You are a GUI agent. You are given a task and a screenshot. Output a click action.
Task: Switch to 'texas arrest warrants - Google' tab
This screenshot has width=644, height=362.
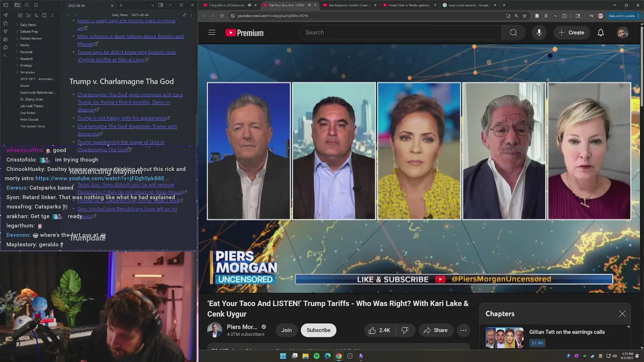click(x=468, y=5)
